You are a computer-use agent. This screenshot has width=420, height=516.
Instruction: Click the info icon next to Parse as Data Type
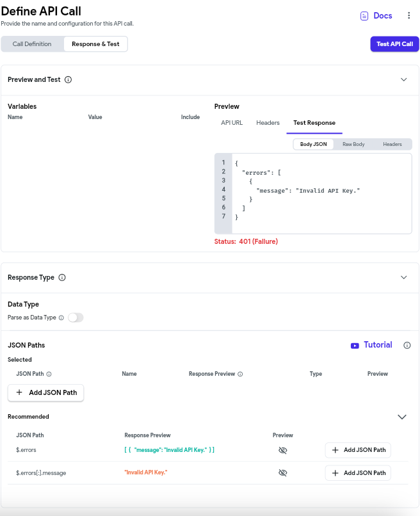coord(61,318)
